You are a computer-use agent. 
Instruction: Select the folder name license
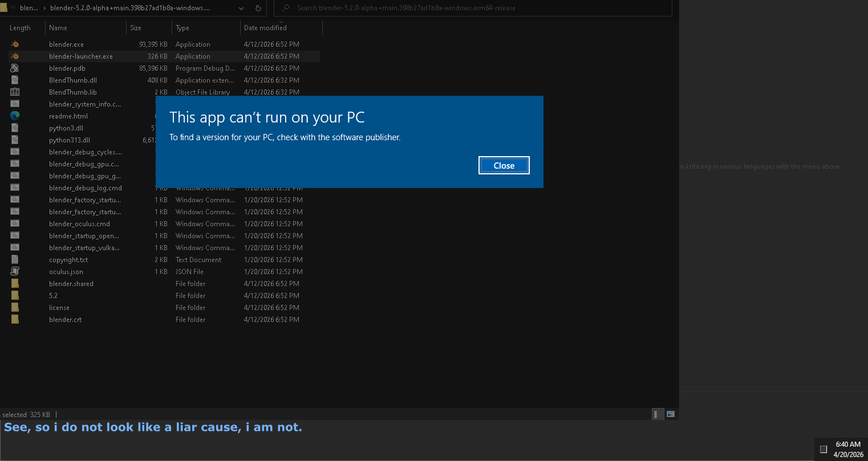tap(59, 307)
